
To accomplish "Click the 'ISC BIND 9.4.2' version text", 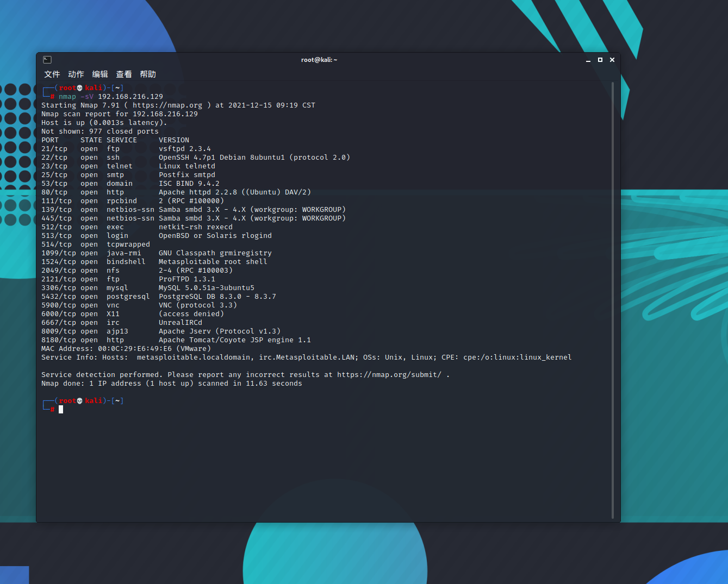I will click(x=189, y=184).
